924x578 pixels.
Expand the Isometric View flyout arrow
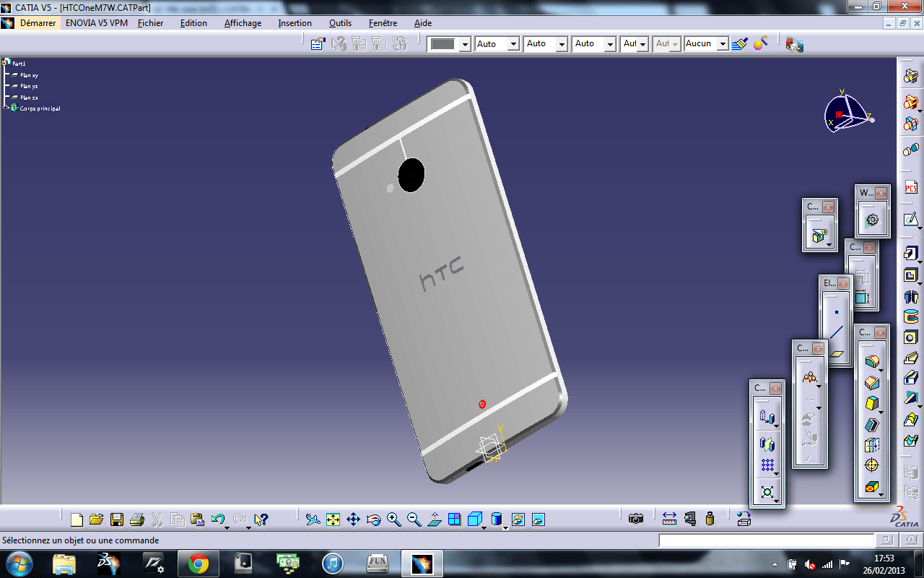tap(484, 527)
